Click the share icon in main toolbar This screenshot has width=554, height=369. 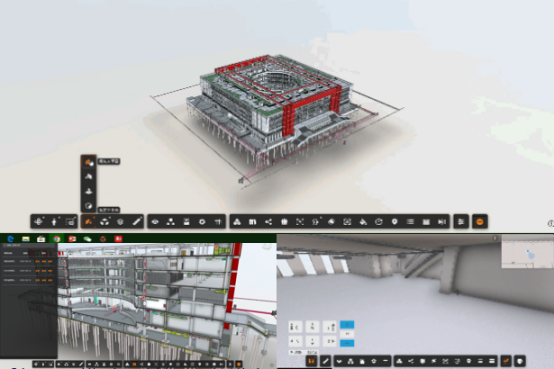(269, 222)
